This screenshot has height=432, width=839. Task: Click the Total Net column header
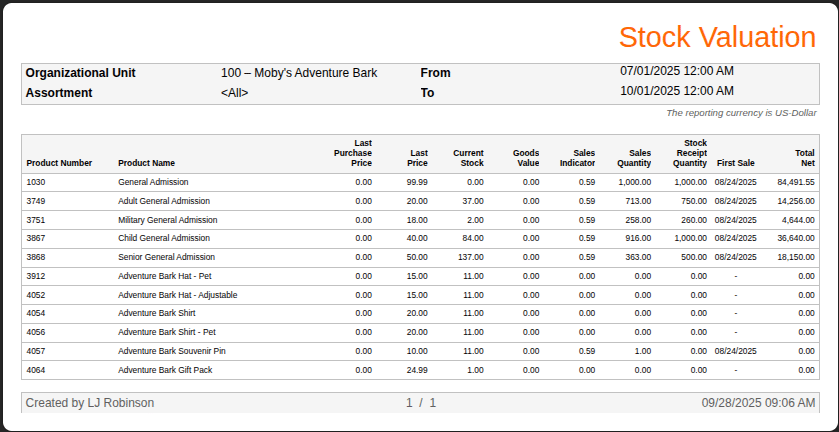(x=805, y=158)
